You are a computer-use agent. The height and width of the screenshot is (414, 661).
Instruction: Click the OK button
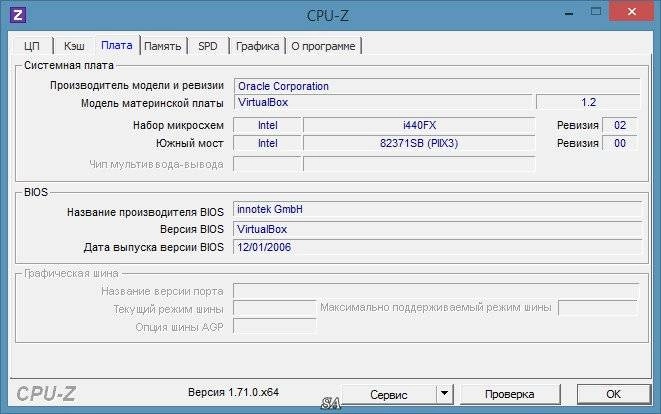(x=613, y=394)
